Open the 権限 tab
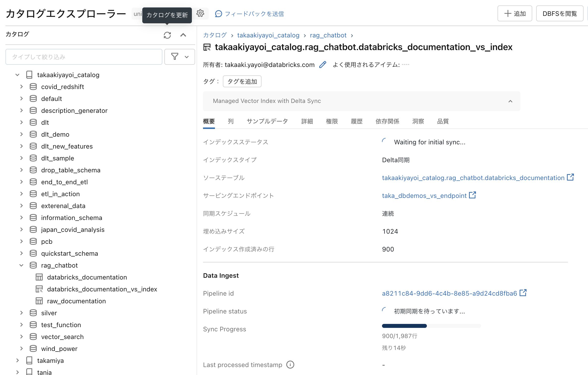588x375 pixels. 332,121
